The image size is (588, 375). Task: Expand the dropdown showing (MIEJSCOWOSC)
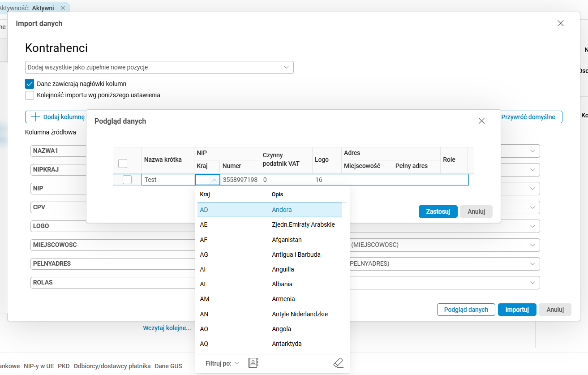(532, 245)
